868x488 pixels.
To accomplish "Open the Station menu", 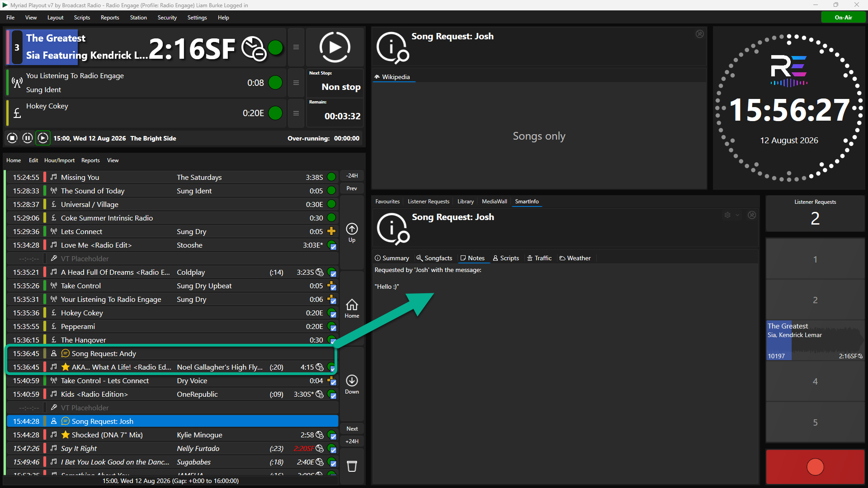I will pos(138,18).
